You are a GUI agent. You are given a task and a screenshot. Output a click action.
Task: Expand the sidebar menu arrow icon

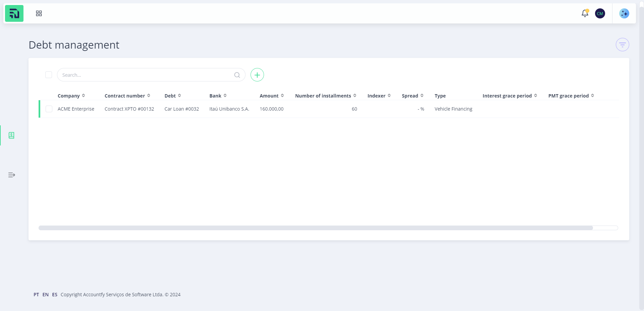click(12, 175)
